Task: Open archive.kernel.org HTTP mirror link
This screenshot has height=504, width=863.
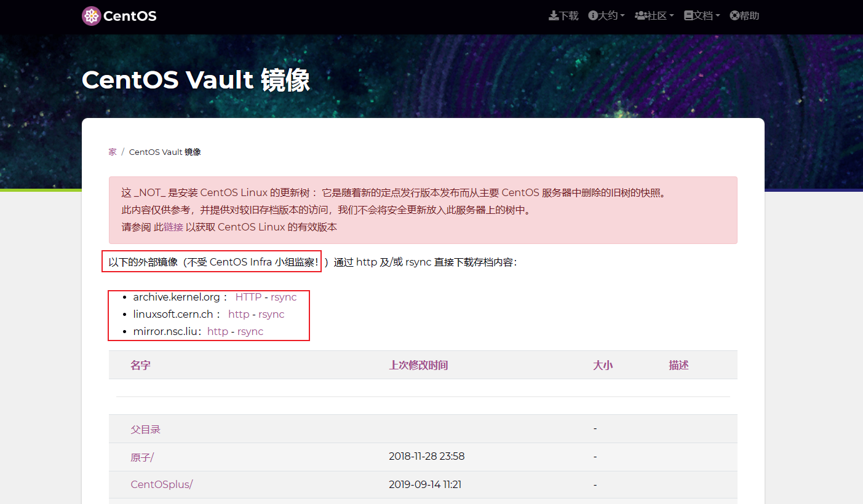Action: point(249,297)
